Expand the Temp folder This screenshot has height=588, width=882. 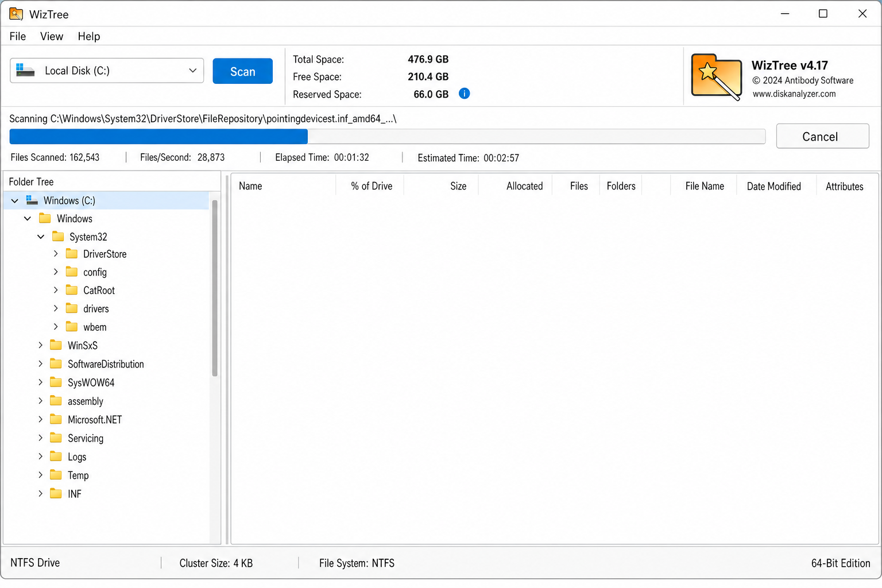tap(40, 475)
